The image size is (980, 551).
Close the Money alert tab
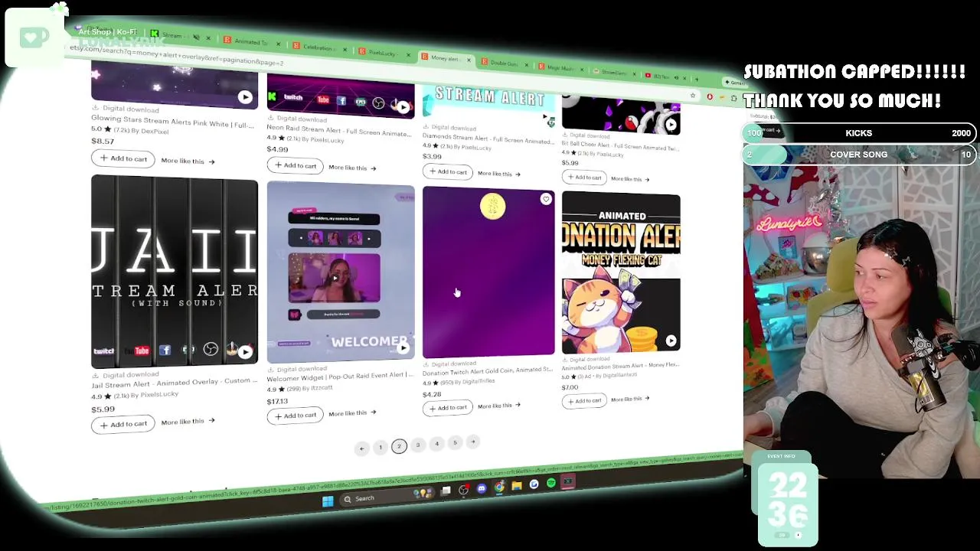[x=469, y=60]
